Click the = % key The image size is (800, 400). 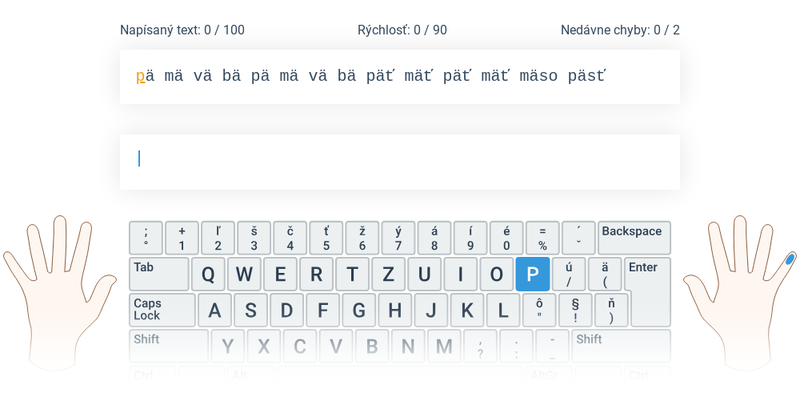(x=543, y=238)
